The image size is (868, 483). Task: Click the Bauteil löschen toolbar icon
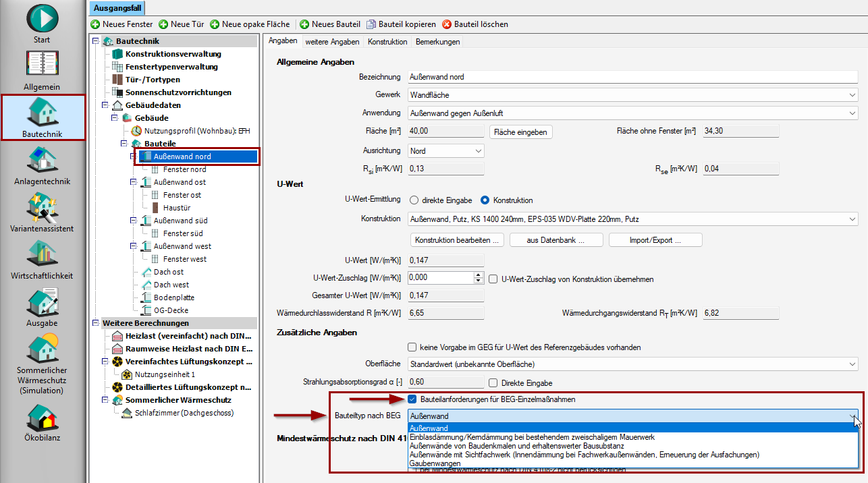point(447,24)
